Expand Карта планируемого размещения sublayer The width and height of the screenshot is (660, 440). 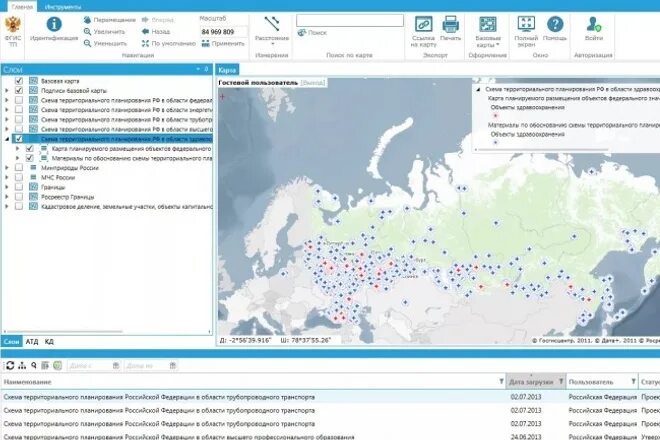[17, 149]
